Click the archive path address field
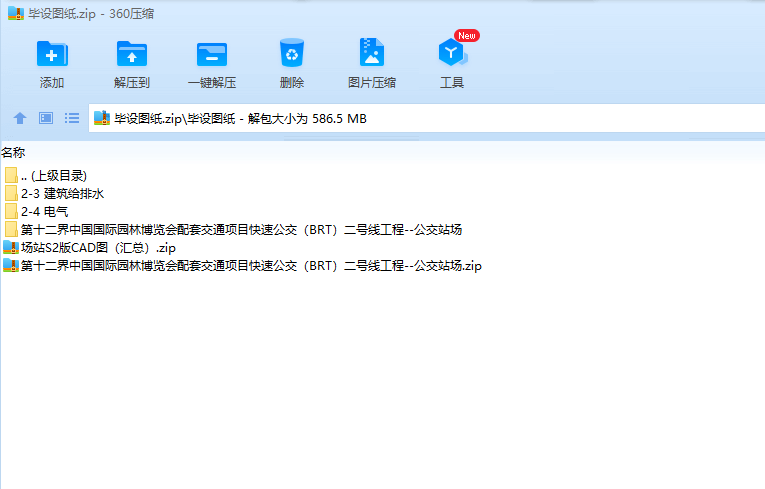The image size is (765, 489). [427, 118]
